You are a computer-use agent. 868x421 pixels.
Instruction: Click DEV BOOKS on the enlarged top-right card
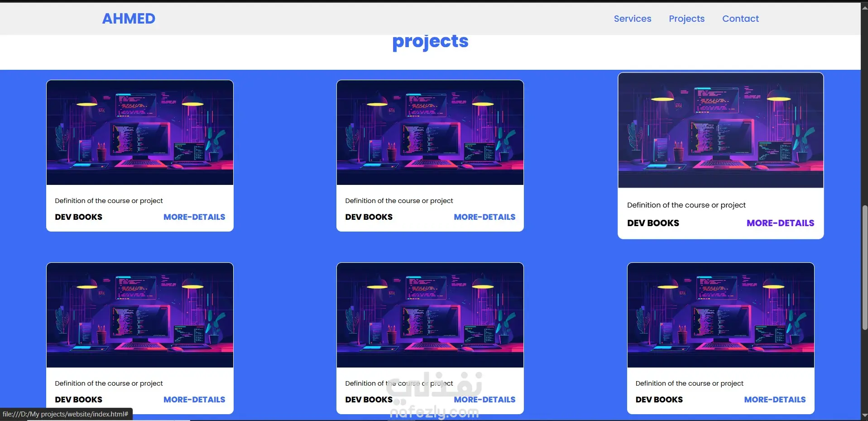[x=653, y=223]
